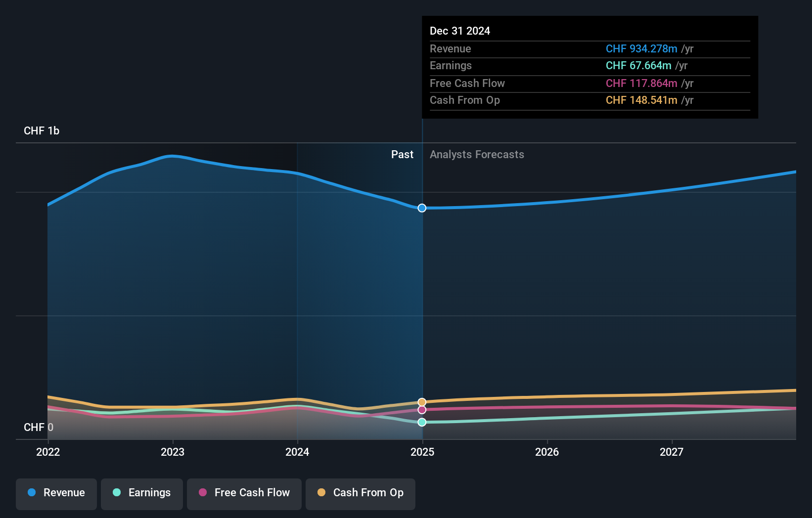Screen dimensions: 812x518
Task: Click the blue Revenue legend dot
Action: pyautogui.click(x=32, y=492)
